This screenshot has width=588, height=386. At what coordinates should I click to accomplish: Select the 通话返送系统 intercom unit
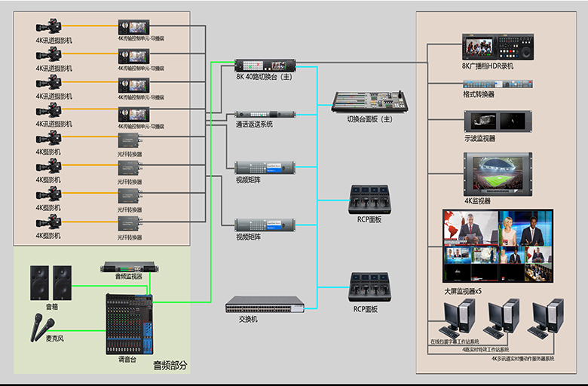click(x=263, y=115)
